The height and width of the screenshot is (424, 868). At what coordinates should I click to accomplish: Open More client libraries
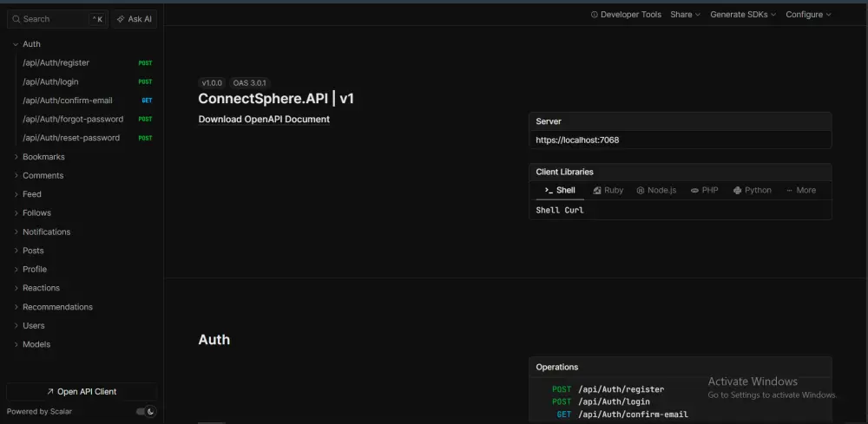pyautogui.click(x=800, y=190)
